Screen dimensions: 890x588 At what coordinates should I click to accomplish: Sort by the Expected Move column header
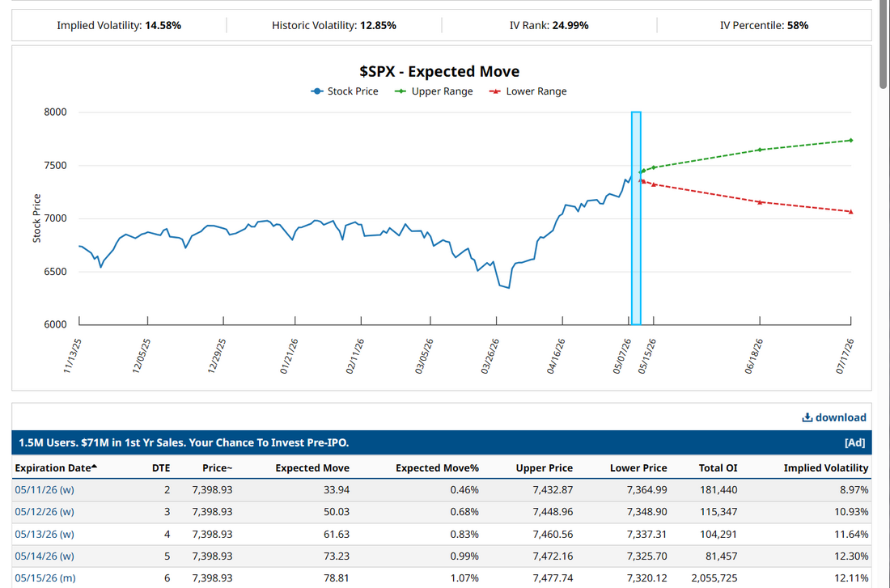[x=312, y=468]
